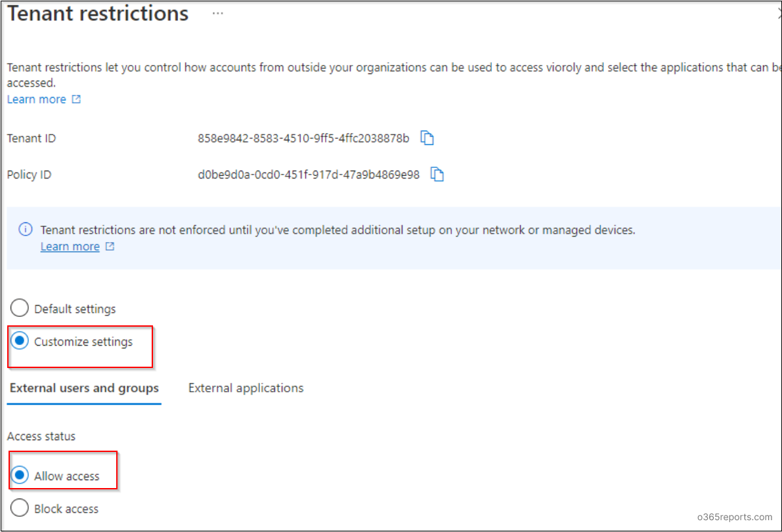Click the info icon in the blue notification banner
The image size is (782, 532).
point(25,230)
